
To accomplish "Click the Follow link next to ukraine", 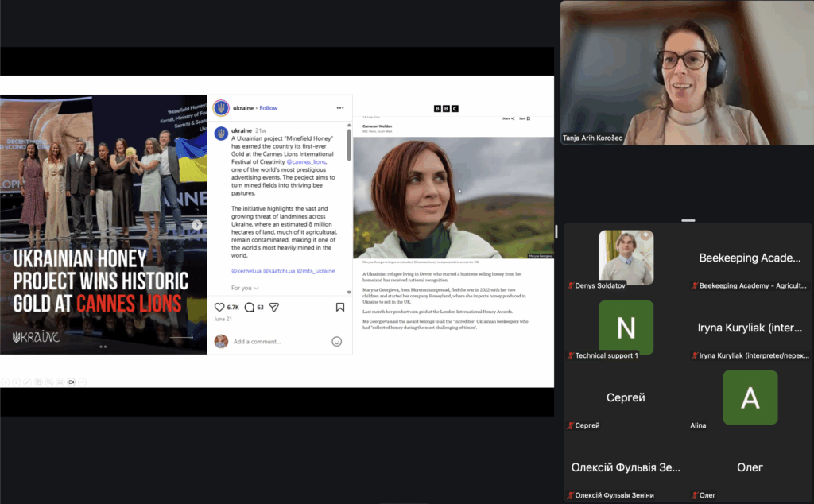I will [268, 108].
